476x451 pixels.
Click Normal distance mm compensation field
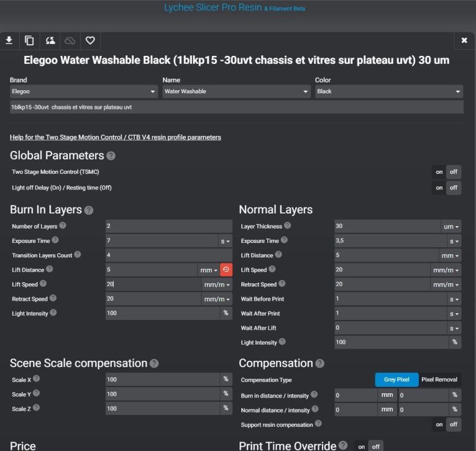356,410
